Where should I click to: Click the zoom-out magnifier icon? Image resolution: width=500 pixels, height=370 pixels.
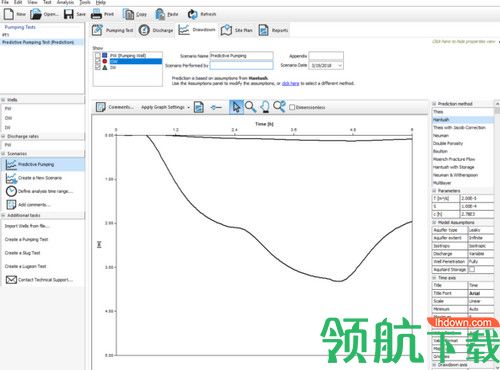click(x=279, y=106)
